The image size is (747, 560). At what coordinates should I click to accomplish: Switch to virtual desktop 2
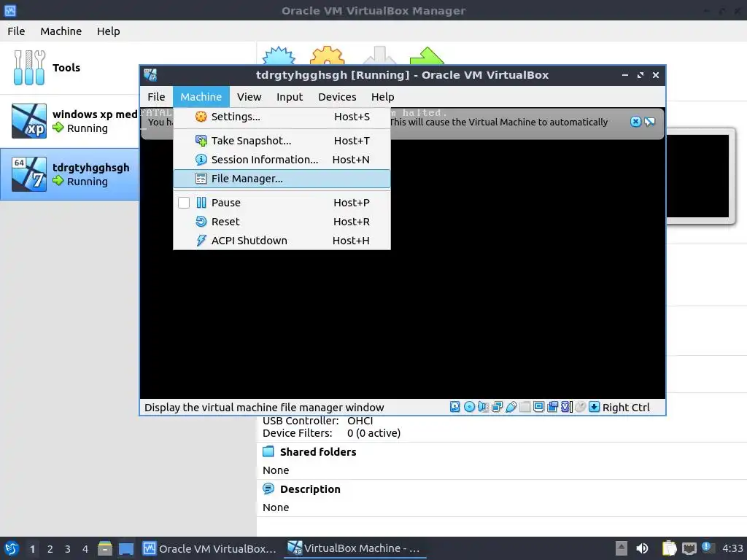(50, 549)
